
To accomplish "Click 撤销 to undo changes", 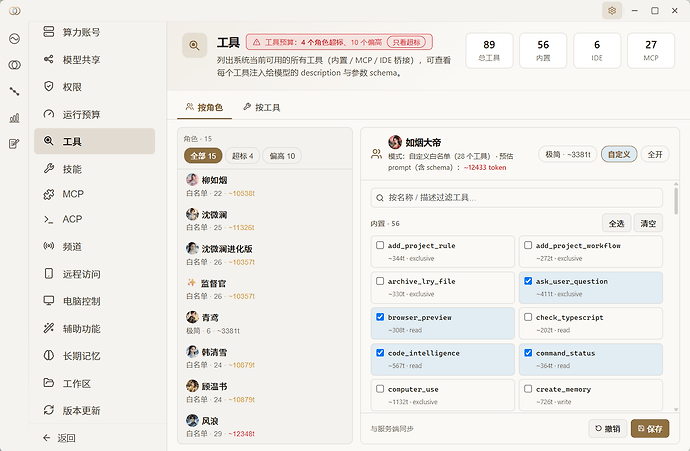I will (608, 428).
